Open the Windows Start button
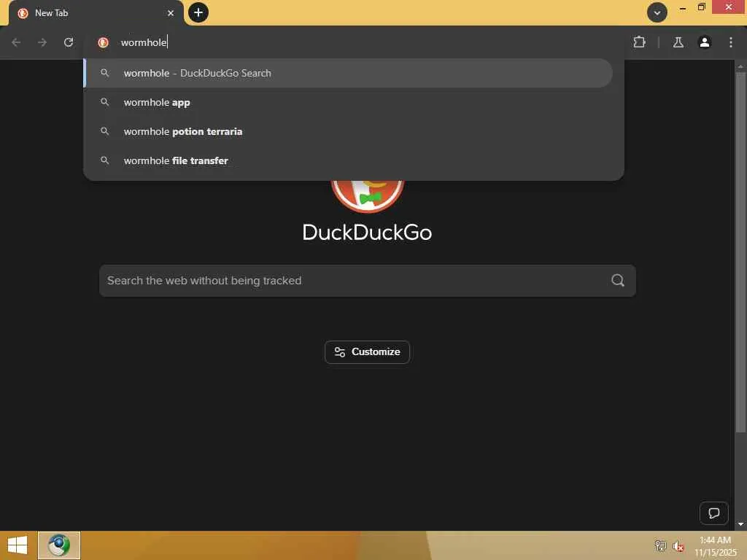Viewport: 747px width, 560px height. (18, 545)
